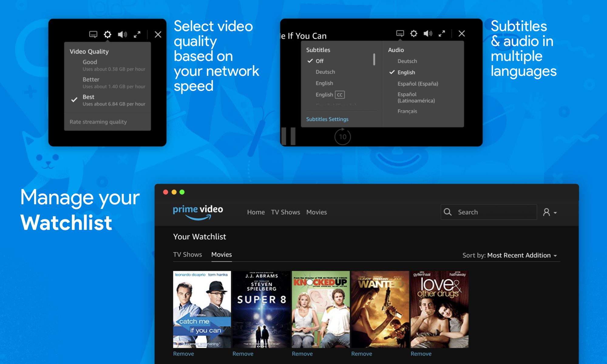Open Movies in top navigation
Screen dimensions: 607x364
click(x=317, y=212)
